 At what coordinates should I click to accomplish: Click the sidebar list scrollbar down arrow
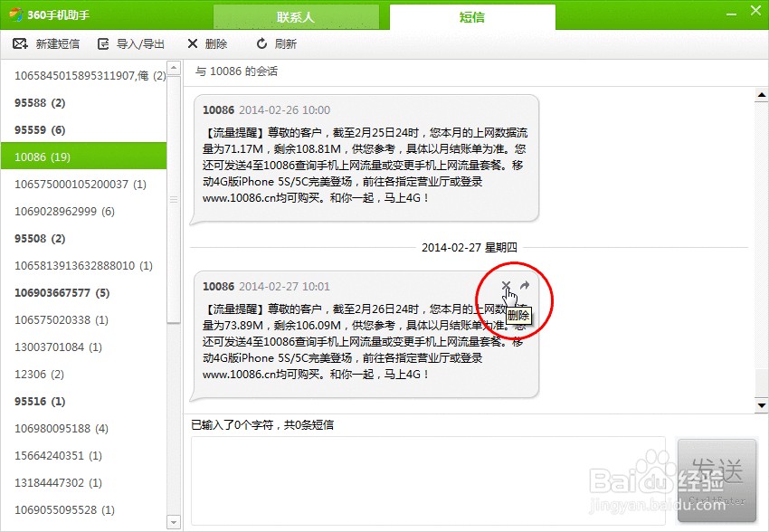tap(173, 522)
